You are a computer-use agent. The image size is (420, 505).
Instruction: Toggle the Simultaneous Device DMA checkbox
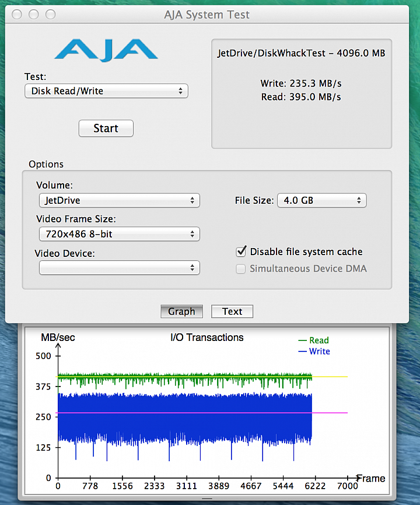pos(241,269)
